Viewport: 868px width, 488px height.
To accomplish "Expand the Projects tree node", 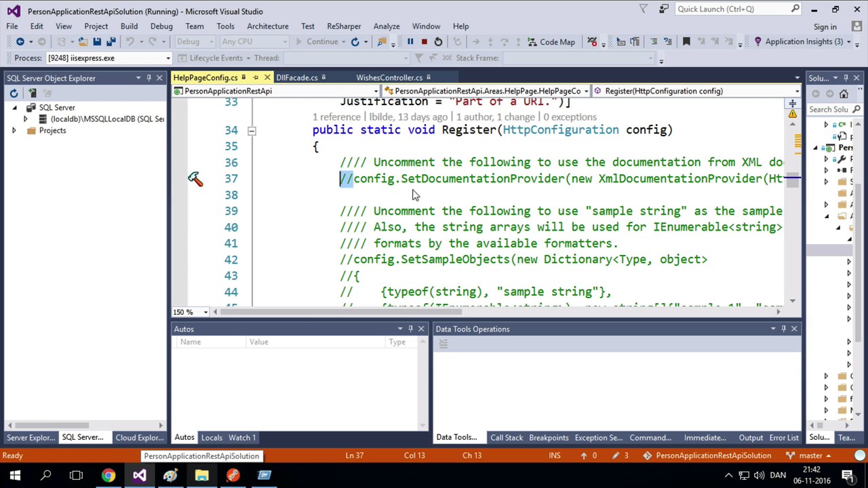I will (x=14, y=131).
